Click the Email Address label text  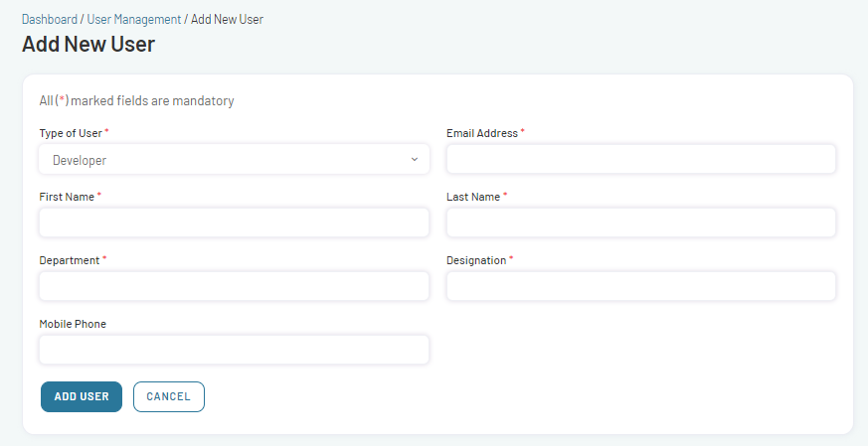point(482,133)
